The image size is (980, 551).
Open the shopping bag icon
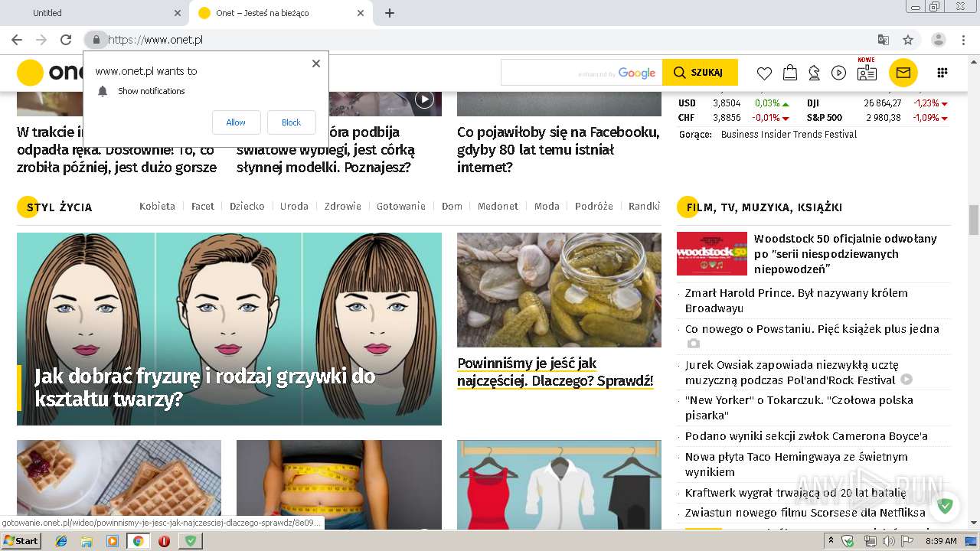coord(789,73)
